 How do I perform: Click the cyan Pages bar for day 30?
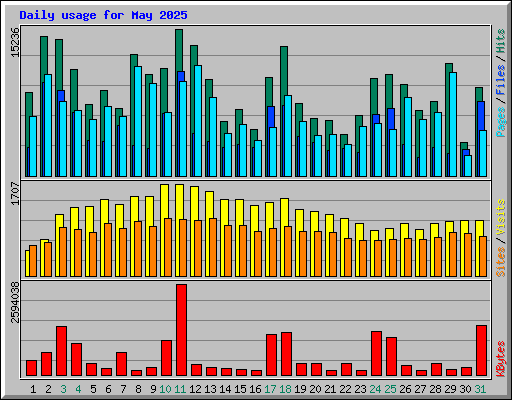(468, 166)
